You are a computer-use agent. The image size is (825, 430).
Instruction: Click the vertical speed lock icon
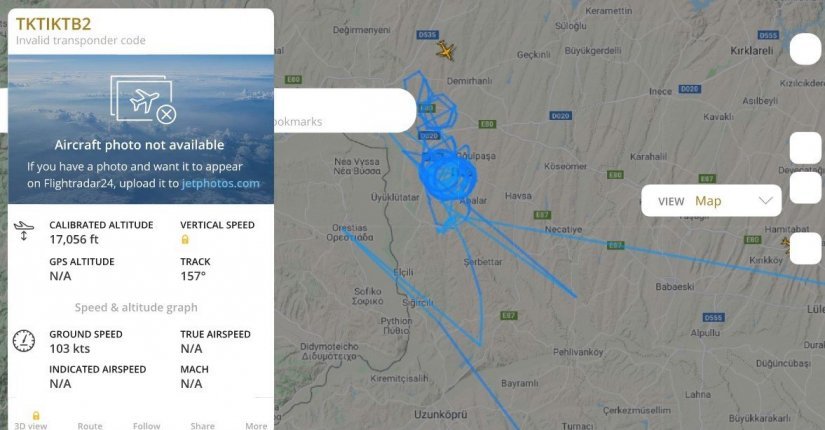point(185,239)
